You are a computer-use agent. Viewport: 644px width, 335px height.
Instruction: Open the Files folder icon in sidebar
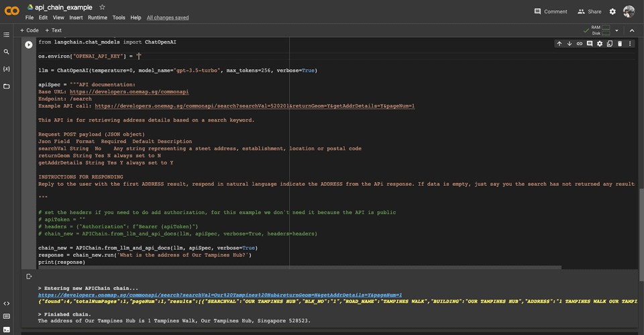click(6, 87)
